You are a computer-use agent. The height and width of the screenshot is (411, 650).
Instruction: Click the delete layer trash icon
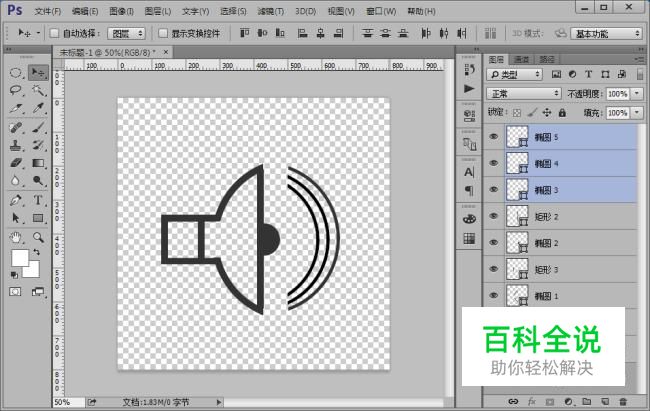pos(623,401)
